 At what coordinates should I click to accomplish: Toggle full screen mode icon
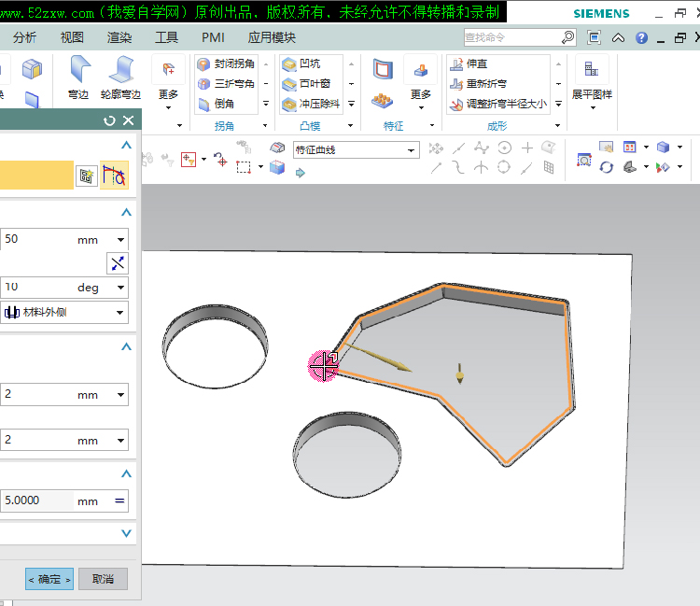tap(594, 37)
